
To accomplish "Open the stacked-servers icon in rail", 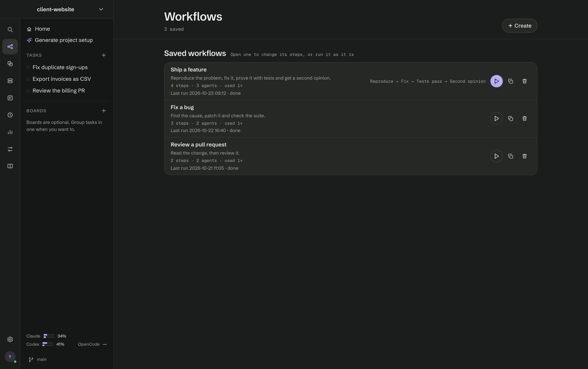I will pos(10,81).
